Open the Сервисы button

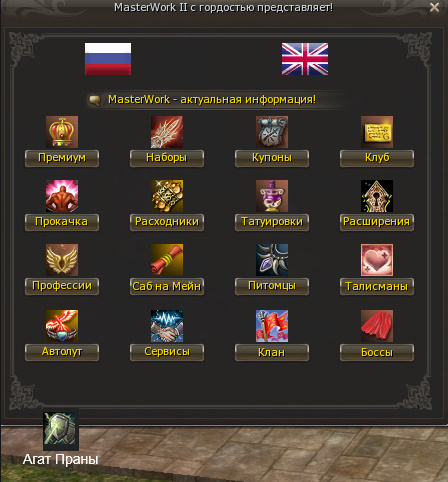click(167, 352)
